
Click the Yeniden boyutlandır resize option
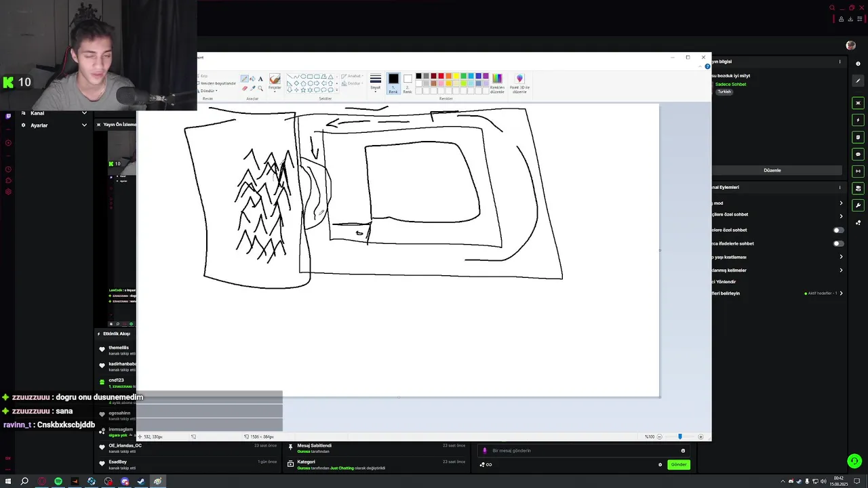[216, 83]
